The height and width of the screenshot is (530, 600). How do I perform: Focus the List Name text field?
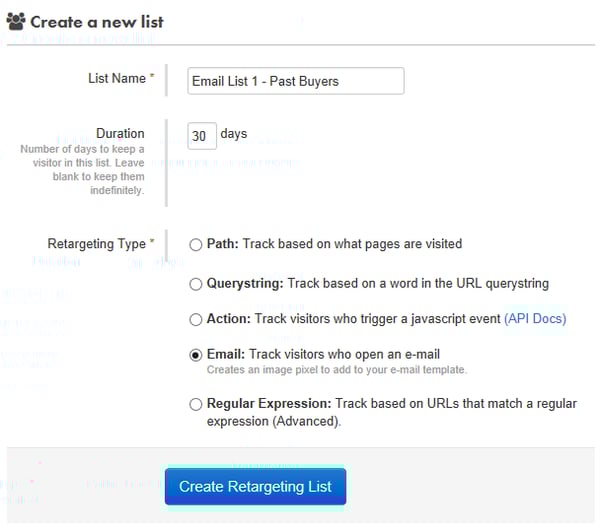click(295, 81)
